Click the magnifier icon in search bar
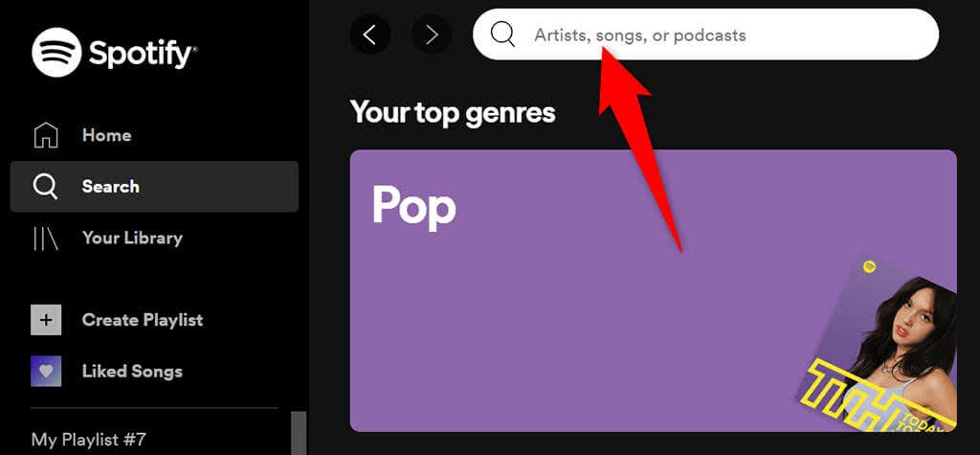This screenshot has height=455, width=980. pyautogui.click(x=502, y=35)
